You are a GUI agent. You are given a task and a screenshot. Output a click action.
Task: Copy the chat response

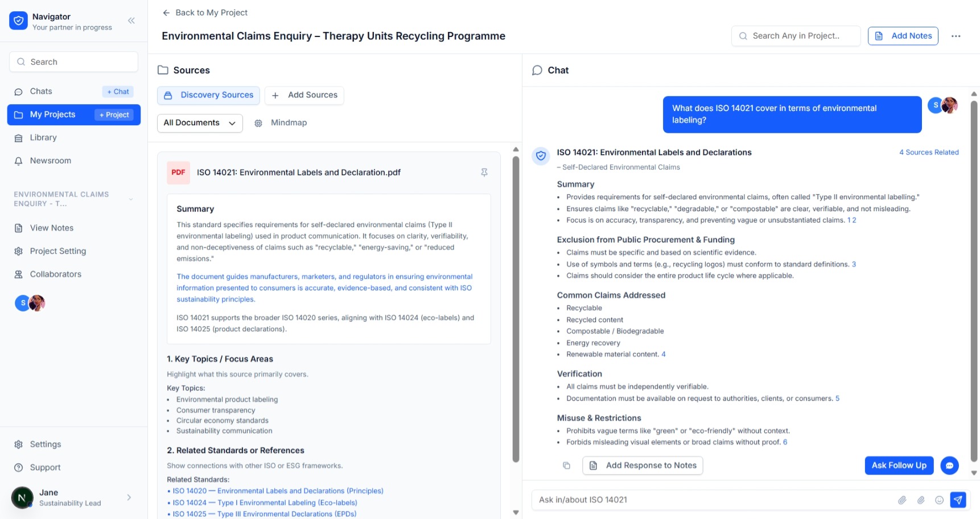[x=566, y=466]
